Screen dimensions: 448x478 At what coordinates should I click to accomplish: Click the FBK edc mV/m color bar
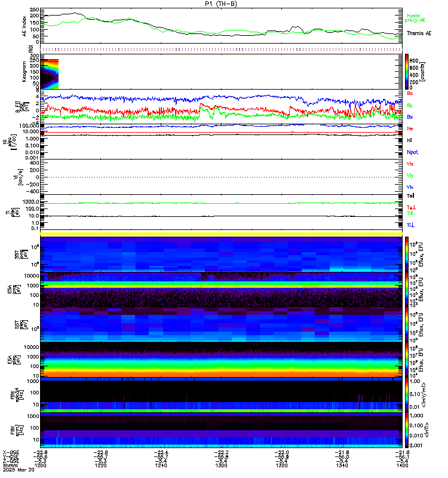[x=407, y=395]
